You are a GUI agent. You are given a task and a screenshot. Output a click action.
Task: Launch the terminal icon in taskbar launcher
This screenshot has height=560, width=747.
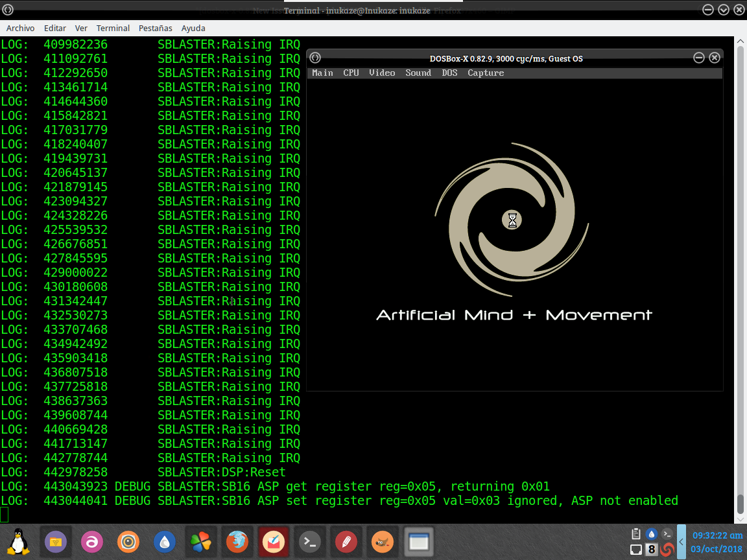point(310,542)
